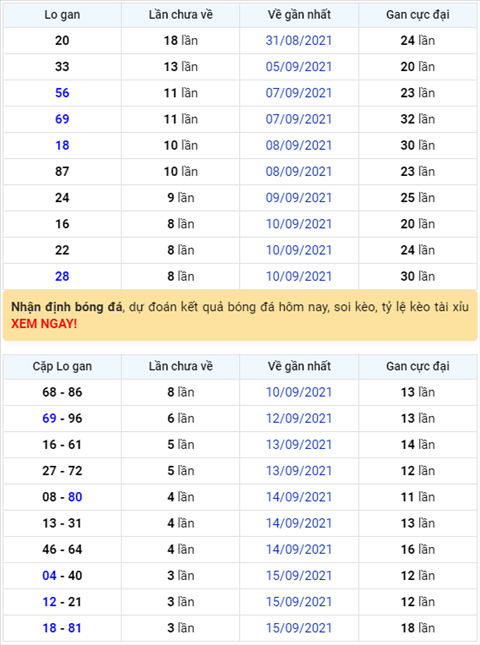Screen dimensions: 480x645
Task: Open the 09/09/2021 date link
Action: coord(299,198)
